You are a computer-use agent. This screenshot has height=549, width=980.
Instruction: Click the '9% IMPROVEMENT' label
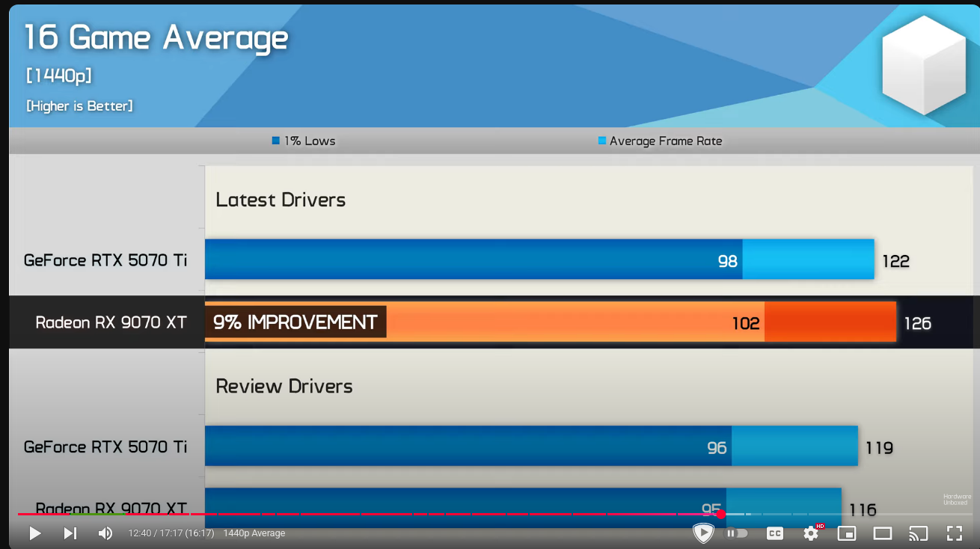click(295, 322)
